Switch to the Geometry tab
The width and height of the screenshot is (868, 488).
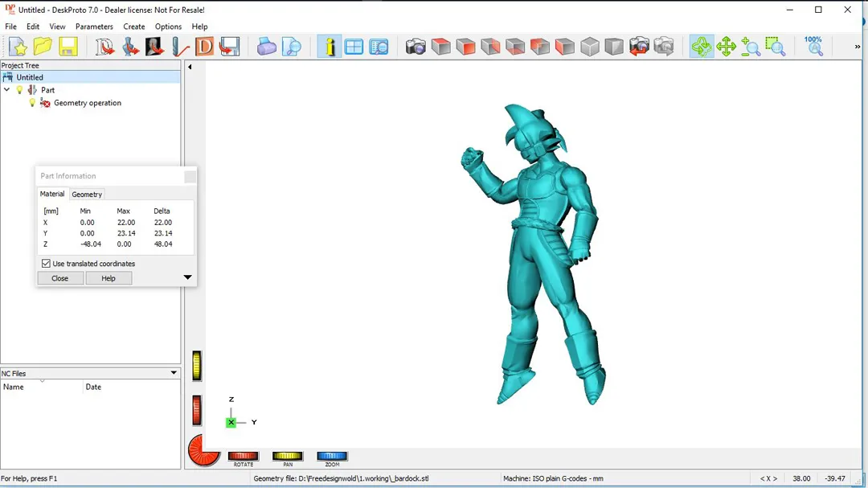87,195
